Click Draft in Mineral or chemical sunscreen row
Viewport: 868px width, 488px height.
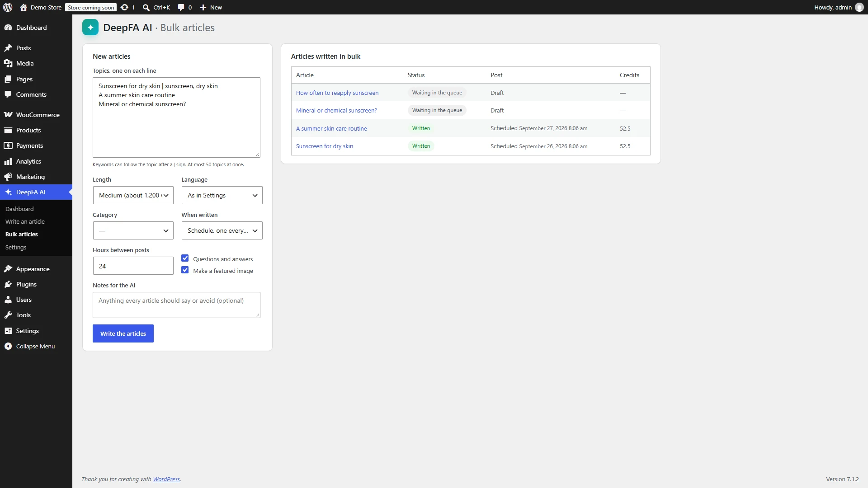pyautogui.click(x=497, y=110)
